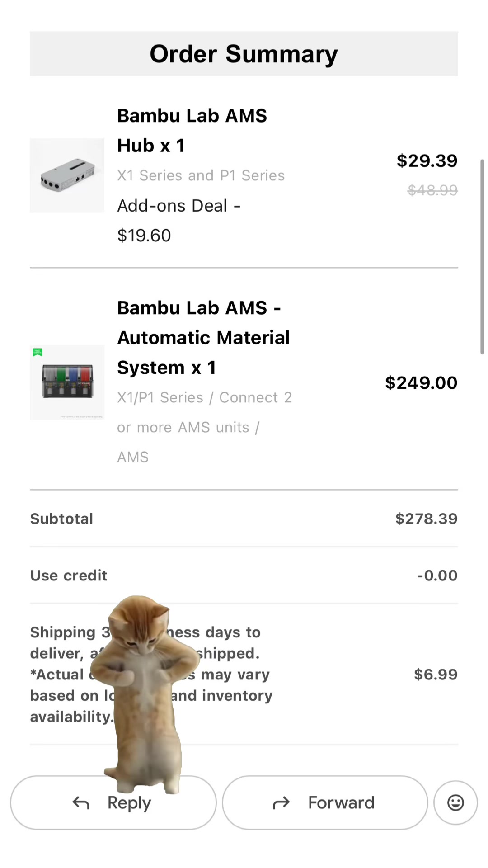Tap the dancing cat sticker
The width and height of the screenshot is (488, 868).
click(145, 694)
